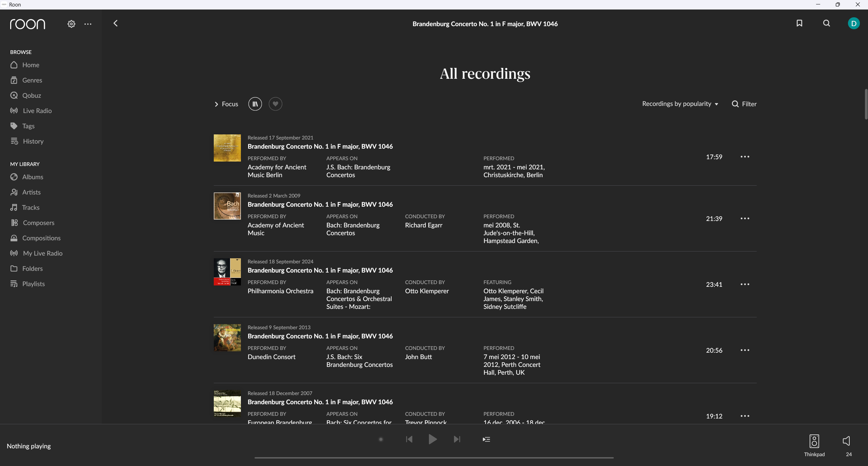This screenshot has height=466, width=868.
Task: Open J.S. Bach: Brandenburg Concertos album link
Action: click(x=358, y=171)
